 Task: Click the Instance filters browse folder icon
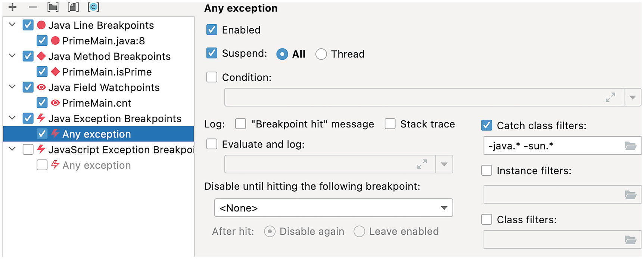coord(631,195)
